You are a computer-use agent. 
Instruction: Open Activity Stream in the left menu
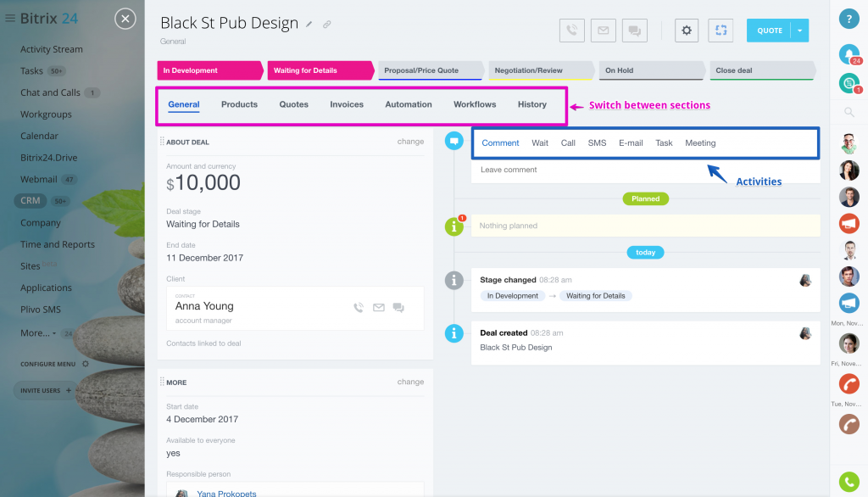52,49
